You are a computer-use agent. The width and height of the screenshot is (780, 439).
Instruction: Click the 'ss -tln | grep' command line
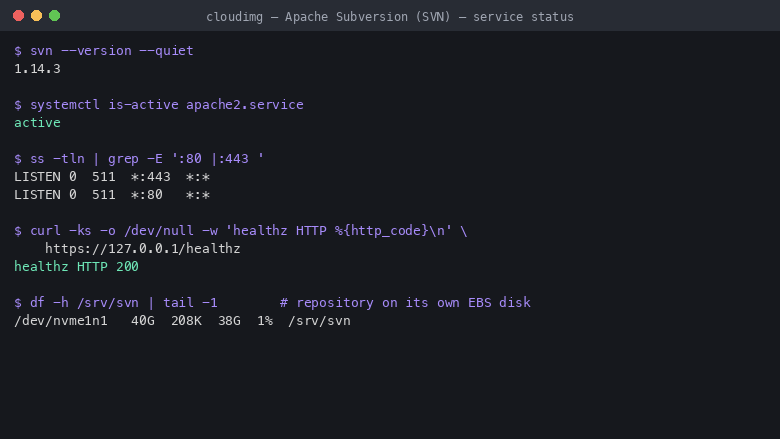[139, 159]
